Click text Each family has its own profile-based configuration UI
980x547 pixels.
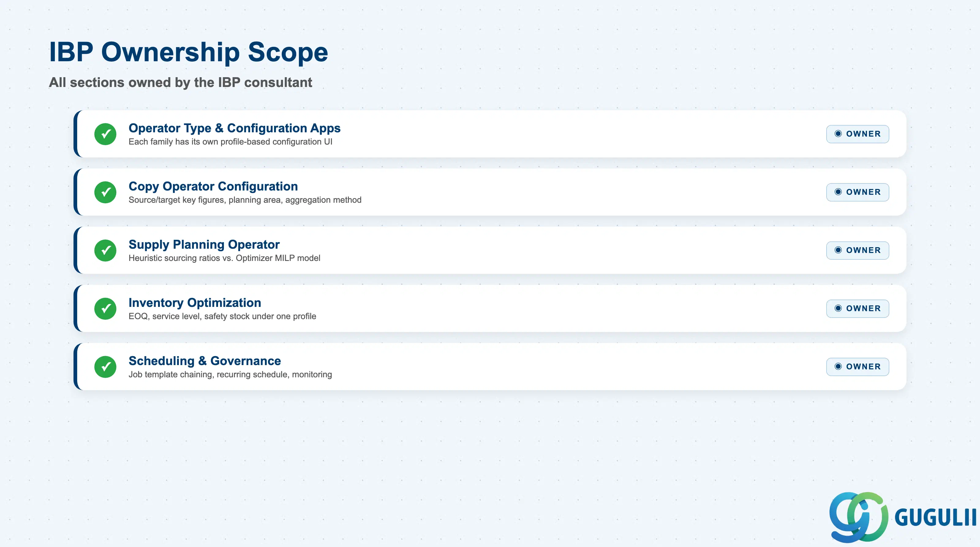(x=230, y=142)
